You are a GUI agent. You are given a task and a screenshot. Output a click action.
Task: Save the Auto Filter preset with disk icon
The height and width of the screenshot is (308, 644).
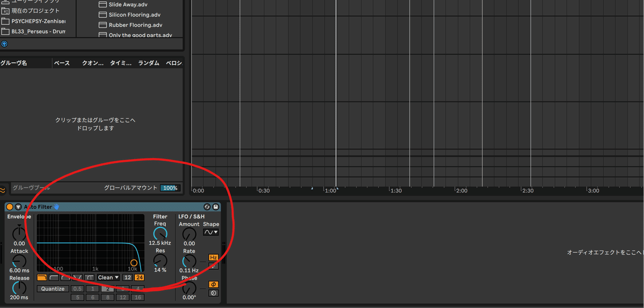pyautogui.click(x=216, y=207)
